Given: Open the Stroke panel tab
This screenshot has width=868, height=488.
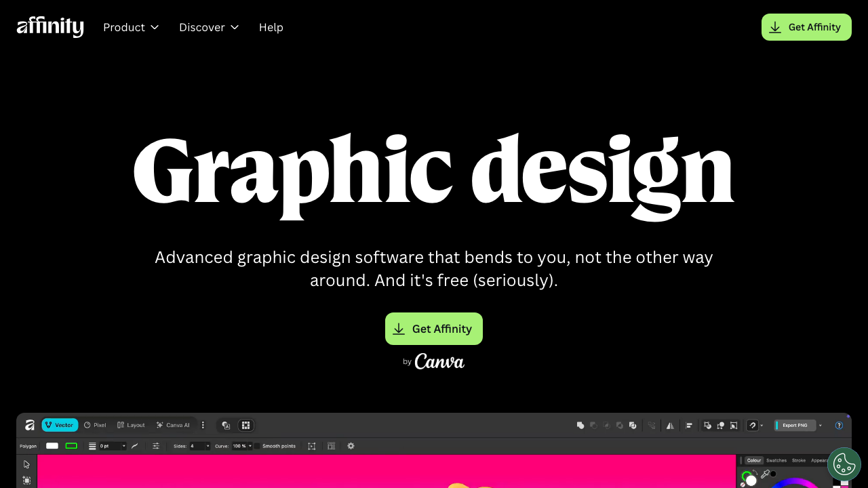Looking at the screenshot, I should [x=799, y=460].
